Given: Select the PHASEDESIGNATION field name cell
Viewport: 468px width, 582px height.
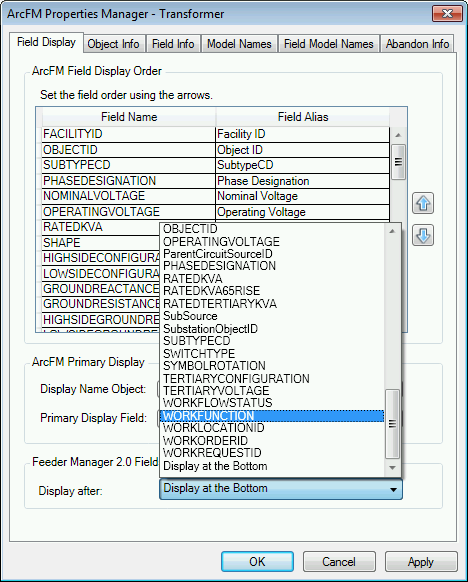Looking at the screenshot, I should point(128,181).
